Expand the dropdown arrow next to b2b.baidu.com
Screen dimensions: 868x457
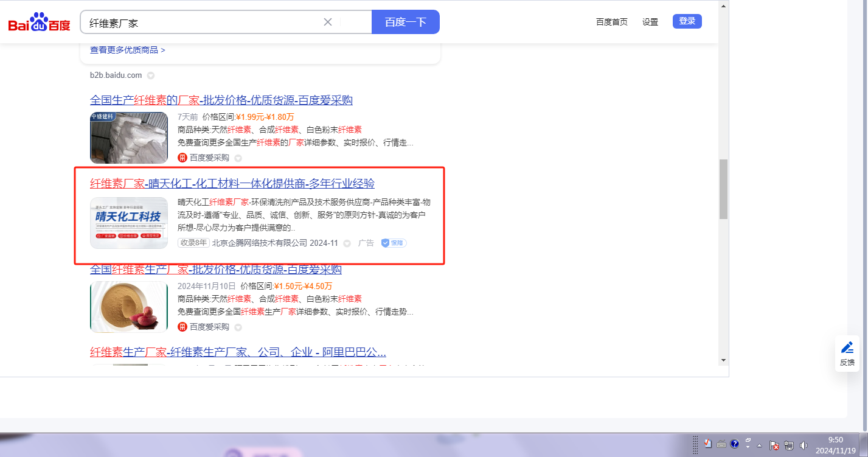(151, 75)
